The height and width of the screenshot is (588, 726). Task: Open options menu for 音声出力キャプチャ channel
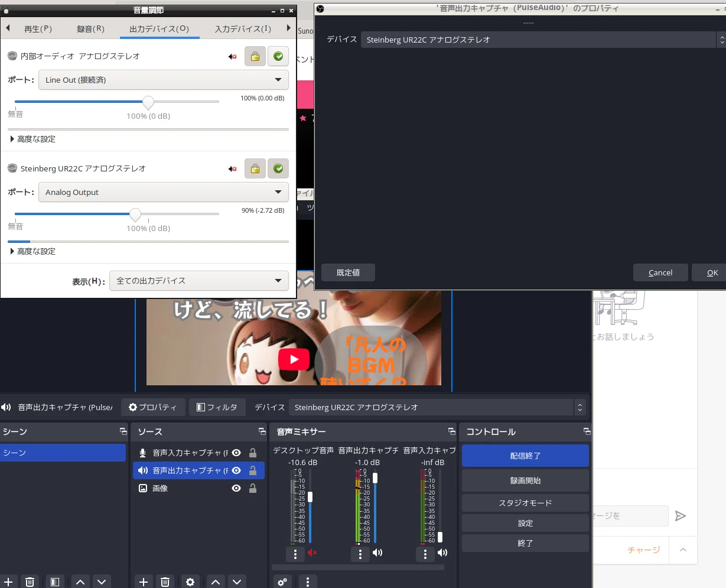(360, 554)
